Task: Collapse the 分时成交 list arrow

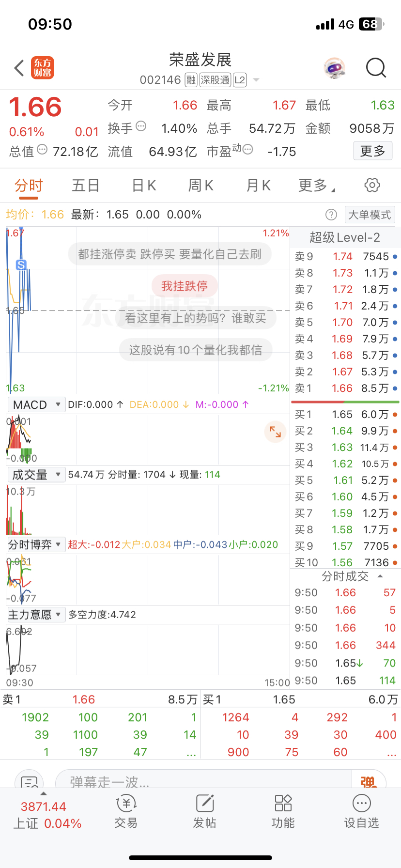Action: 380,576
